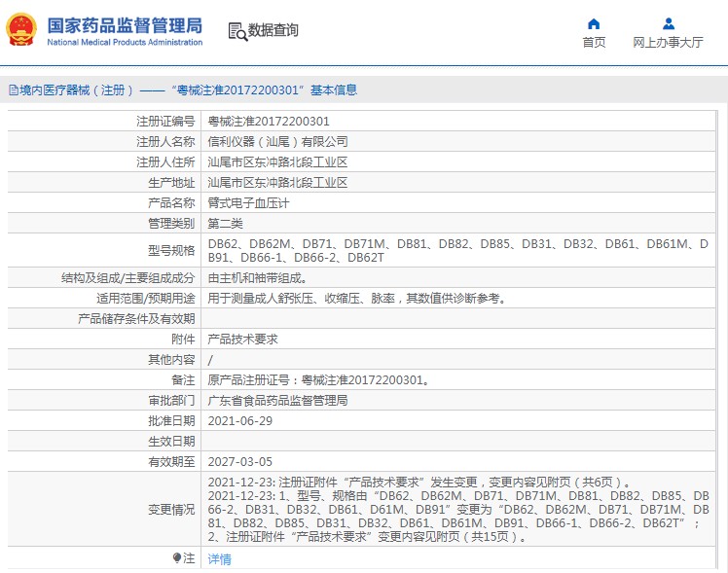Select breadcrumb title 境内医疗器械（注册）基本信息

(188, 90)
